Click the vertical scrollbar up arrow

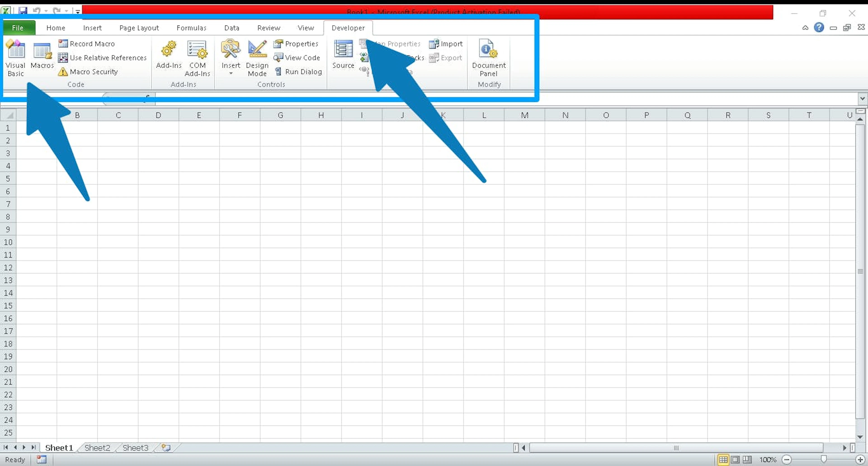pyautogui.click(x=860, y=119)
